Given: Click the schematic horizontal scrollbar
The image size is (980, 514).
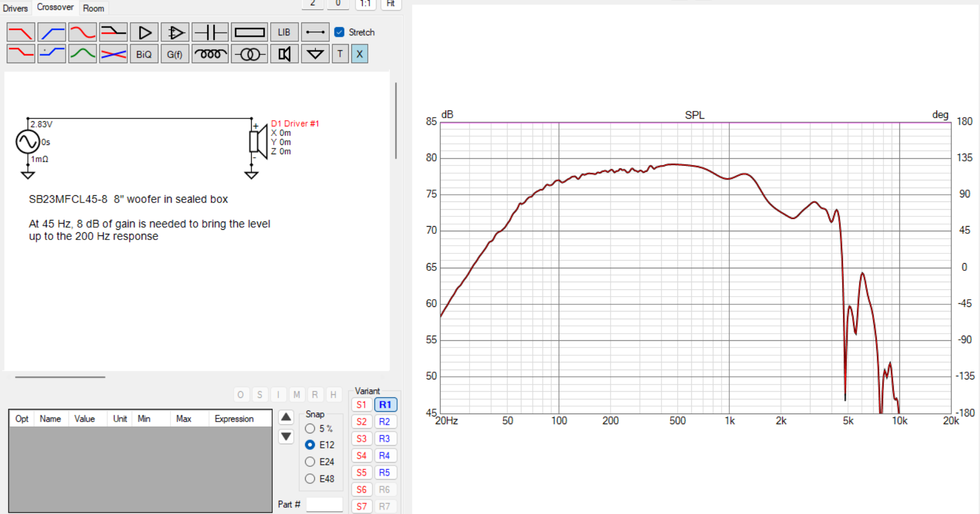Looking at the screenshot, I should (60, 377).
